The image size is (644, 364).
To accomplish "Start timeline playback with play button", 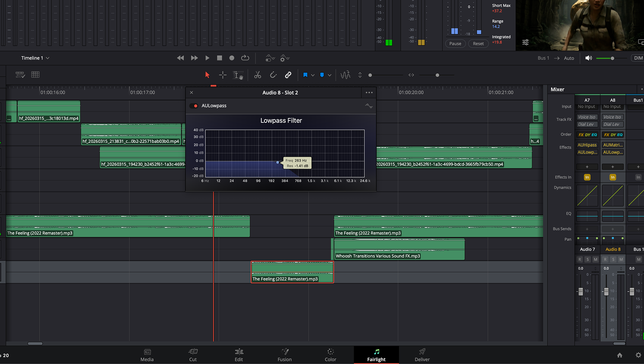I will click(207, 58).
